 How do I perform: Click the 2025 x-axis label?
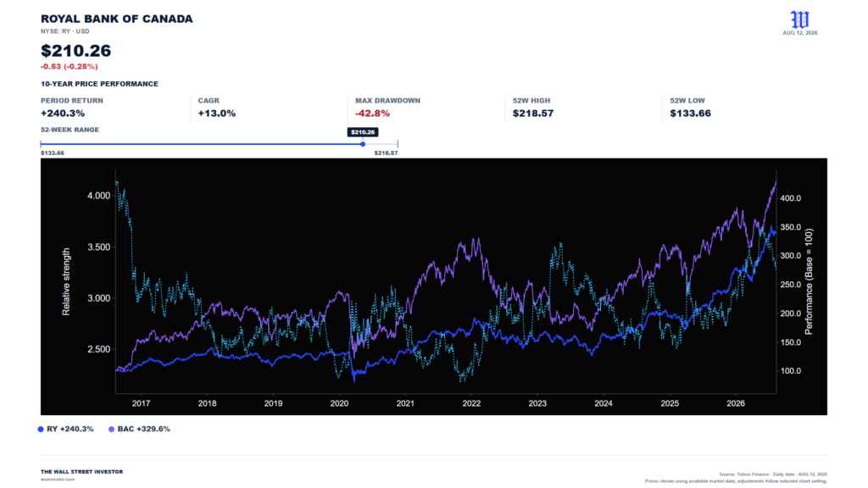pos(670,404)
